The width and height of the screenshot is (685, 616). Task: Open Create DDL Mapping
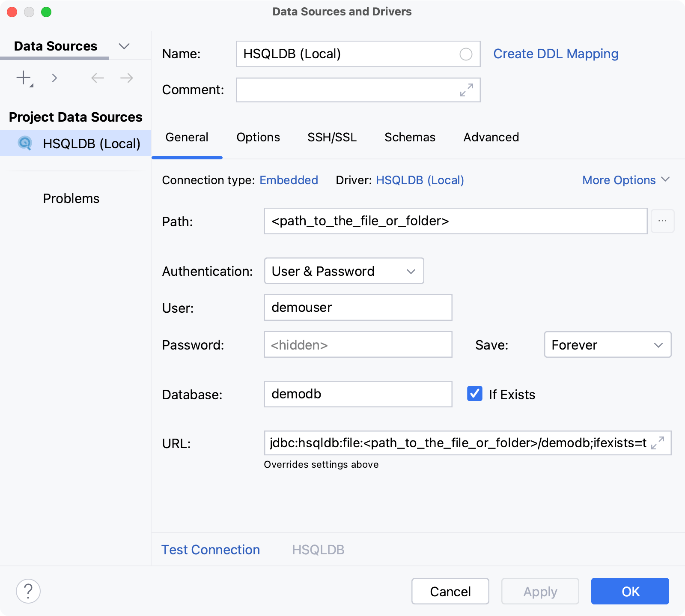pos(556,54)
